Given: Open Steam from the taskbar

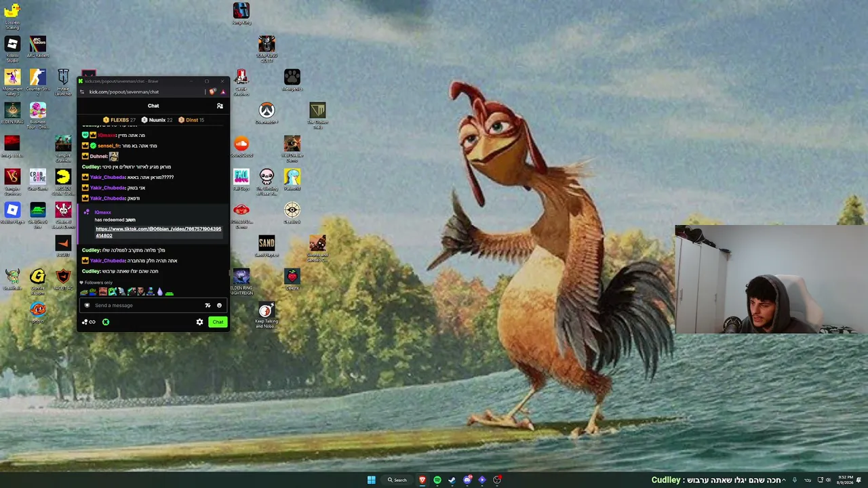Looking at the screenshot, I should (452, 480).
